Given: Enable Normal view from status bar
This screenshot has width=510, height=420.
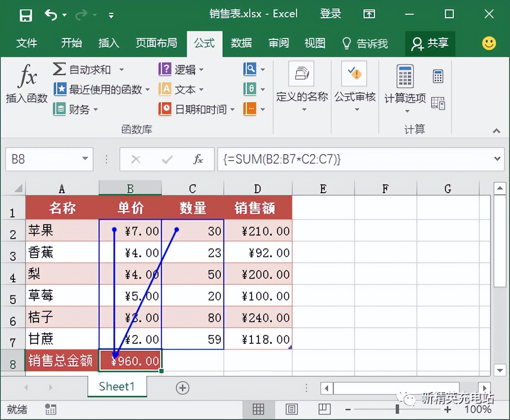Looking at the screenshot, I should [x=258, y=409].
